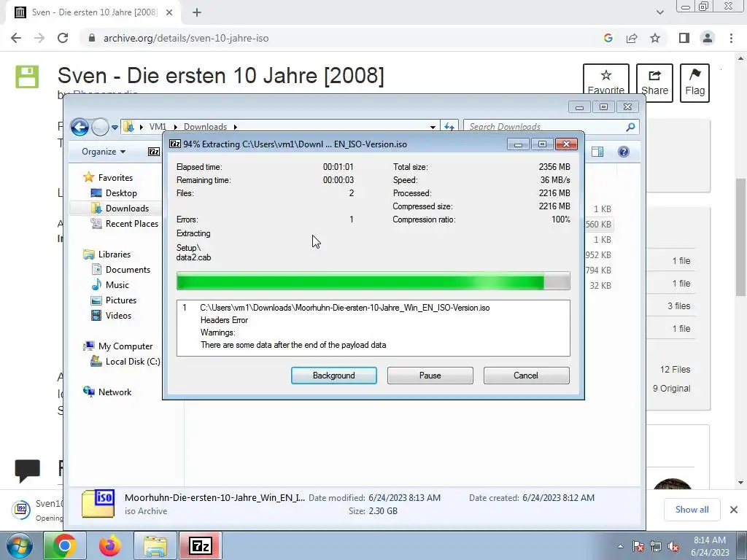747x560 pixels.
Task: Click 7-Zip icon in the taskbar
Action: click(x=201, y=545)
